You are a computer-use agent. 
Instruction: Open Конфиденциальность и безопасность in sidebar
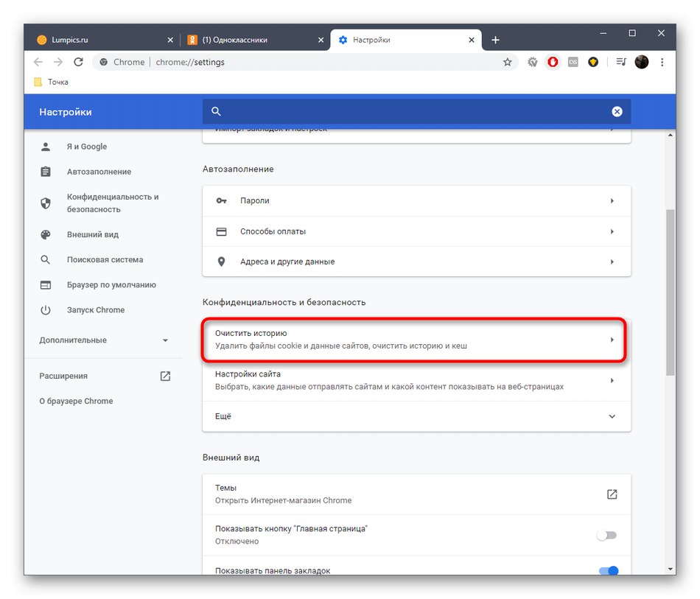point(113,203)
